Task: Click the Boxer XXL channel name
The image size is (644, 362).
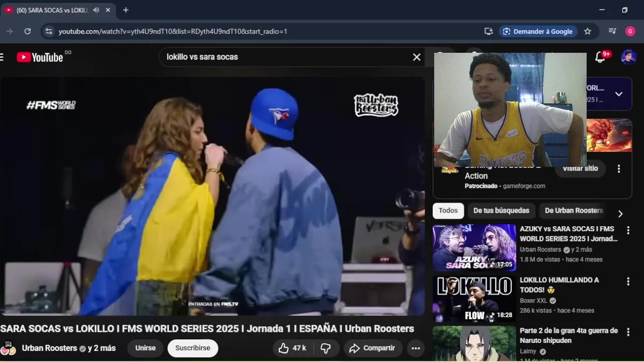Action: click(533, 301)
